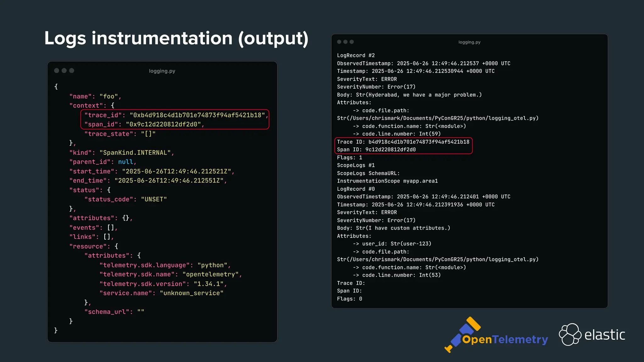Click Body "Hyderabad, we have a major problem."

(x=409, y=95)
